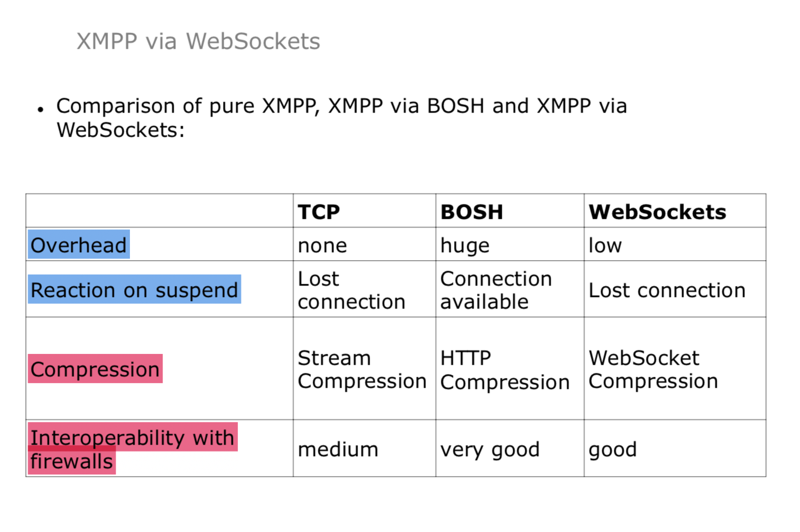The height and width of the screenshot is (532, 800).
Task: Select the "Stream Compression" cell
Action: pyautogui.click(x=361, y=369)
